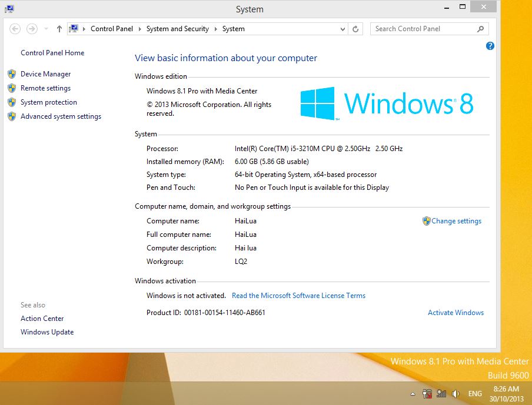532x405 pixels.
Task: Open the clock showing 8:26 AM
Action: click(x=506, y=394)
